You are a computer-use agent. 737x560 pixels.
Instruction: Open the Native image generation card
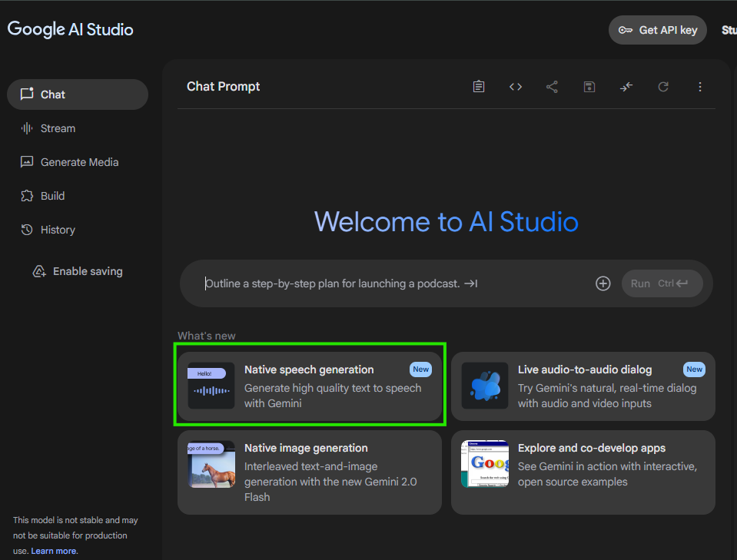coord(310,472)
